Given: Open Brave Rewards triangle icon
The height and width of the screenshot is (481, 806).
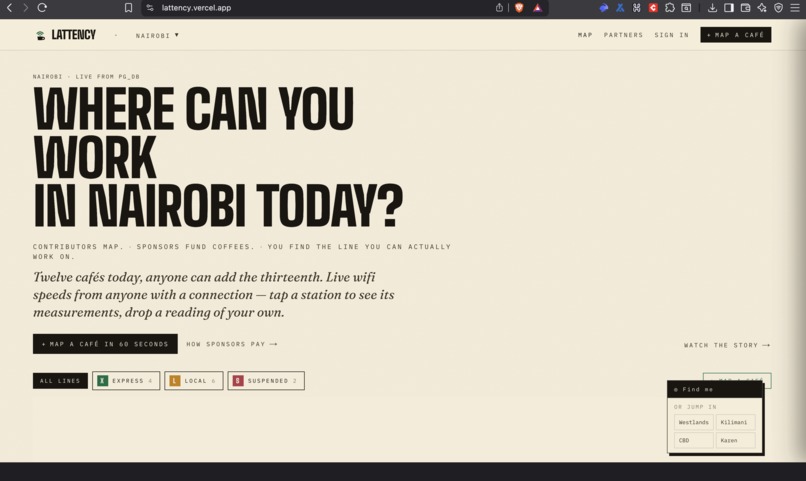Looking at the screenshot, I should [x=537, y=8].
